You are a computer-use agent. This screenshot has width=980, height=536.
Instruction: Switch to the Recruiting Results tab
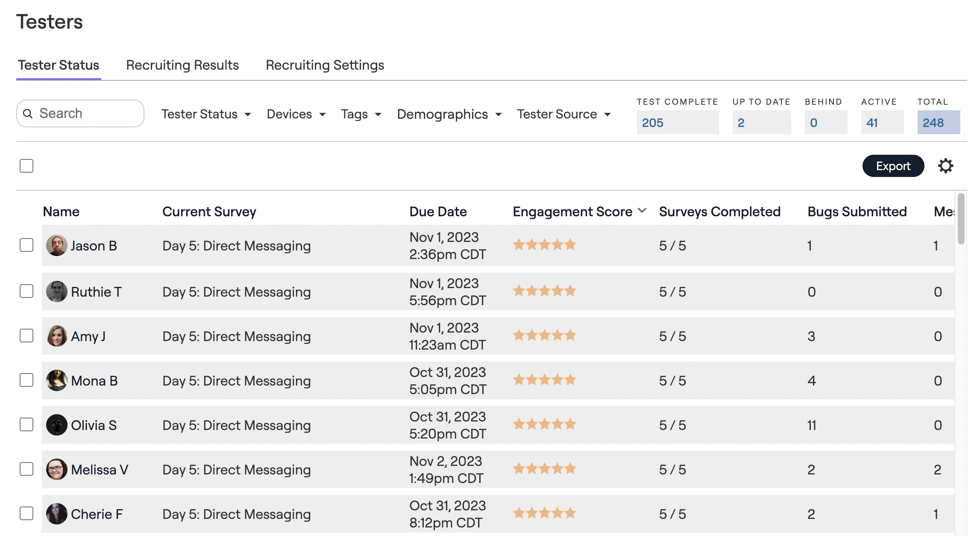[x=182, y=65]
